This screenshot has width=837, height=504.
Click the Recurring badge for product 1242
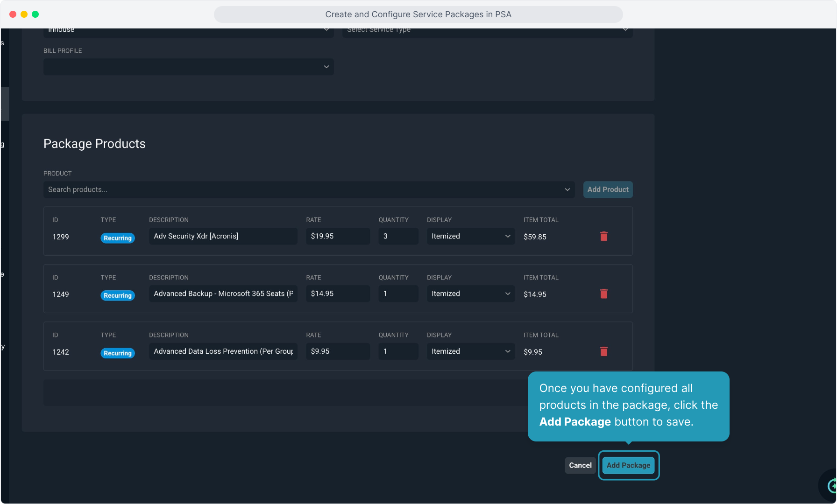[118, 353]
